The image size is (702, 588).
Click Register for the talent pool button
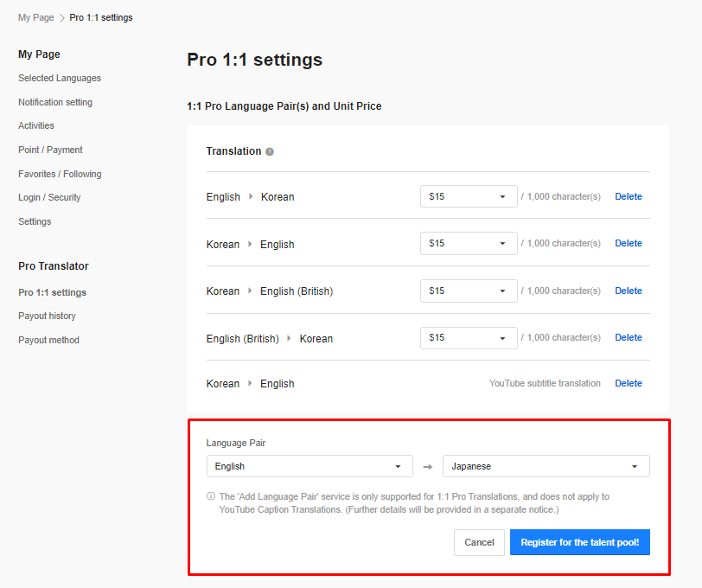579,542
